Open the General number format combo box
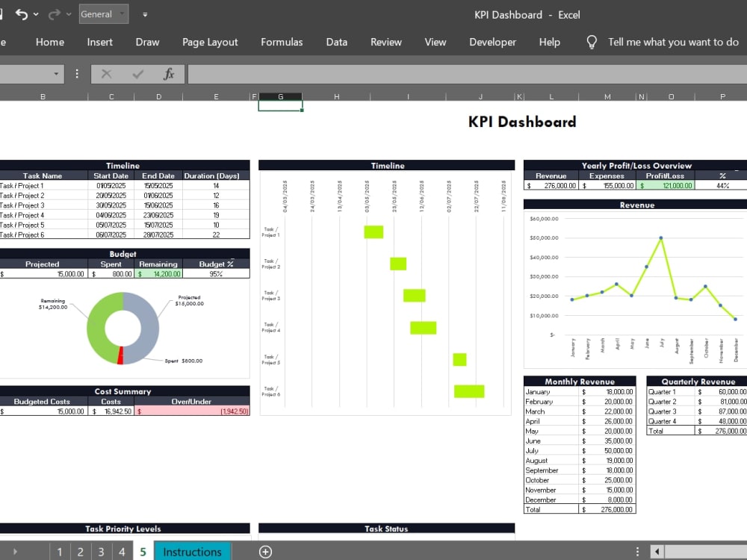 (x=103, y=14)
